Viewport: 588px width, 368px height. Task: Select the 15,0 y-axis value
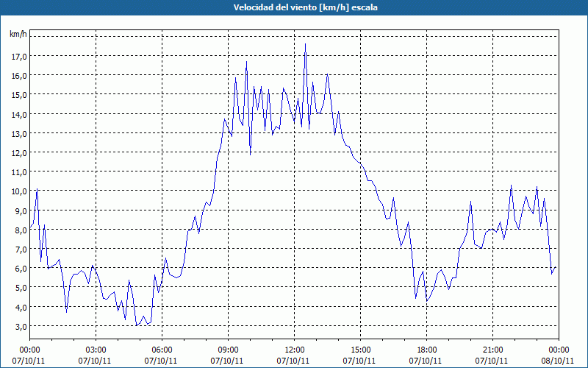[19, 95]
